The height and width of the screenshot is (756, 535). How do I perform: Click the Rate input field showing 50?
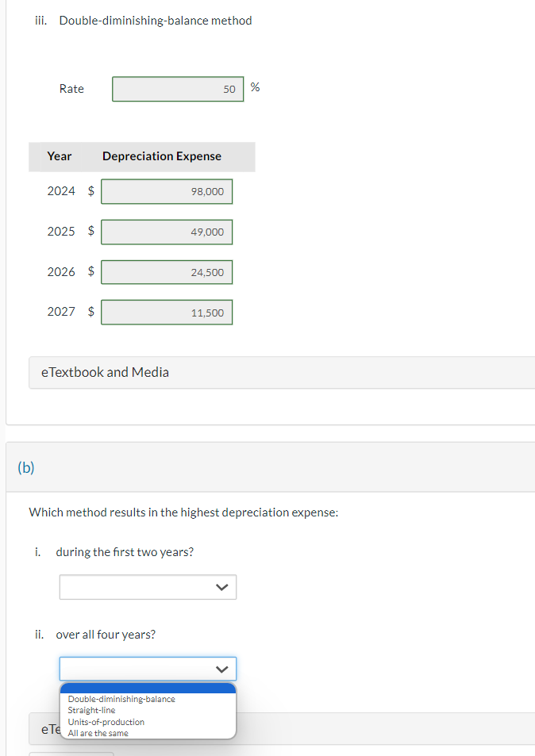pyautogui.click(x=177, y=89)
